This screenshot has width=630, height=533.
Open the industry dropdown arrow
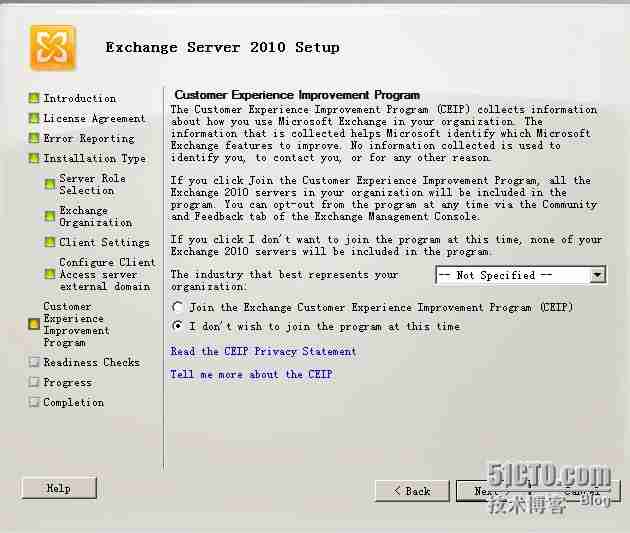[597, 275]
